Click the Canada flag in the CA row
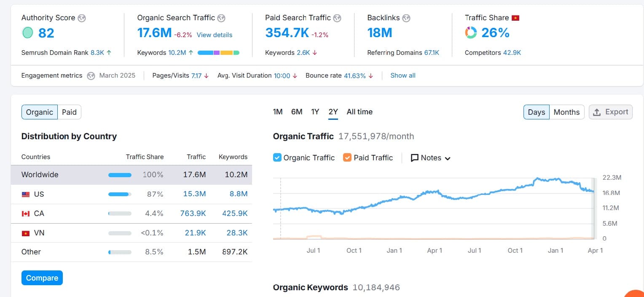The image size is (644, 297). coord(26,214)
